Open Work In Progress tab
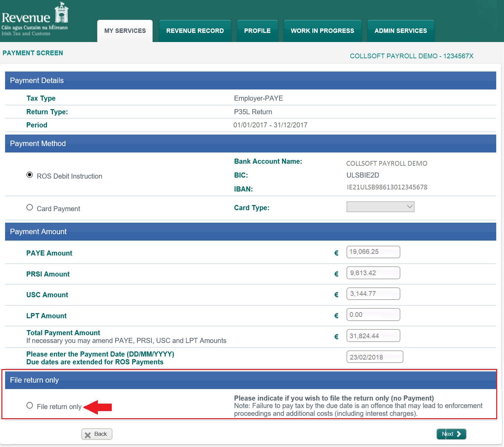The image size is (504, 447). 322,31
